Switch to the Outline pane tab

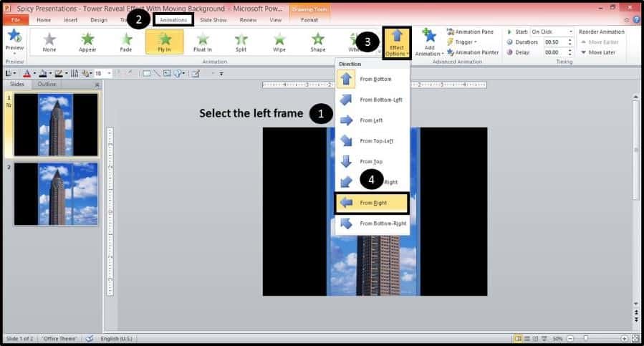(x=47, y=84)
